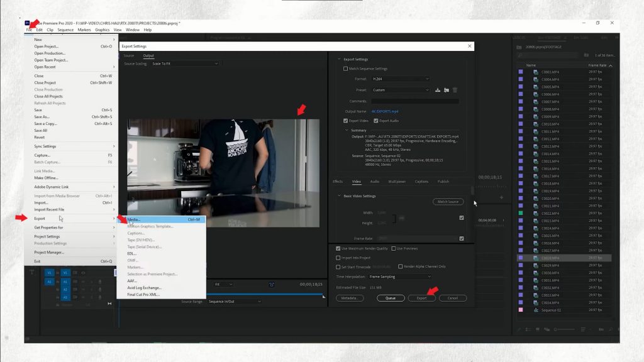
Task: Open the Source Range dropdown
Action: (x=235, y=302)
